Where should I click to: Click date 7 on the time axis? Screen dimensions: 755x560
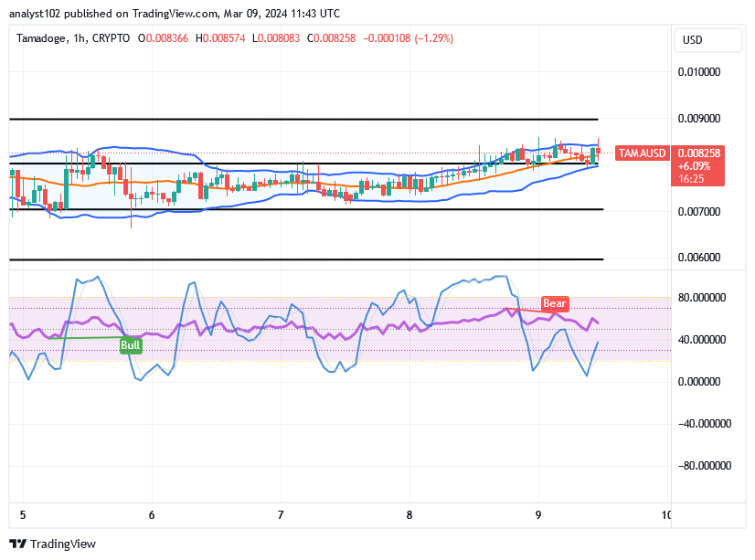[281, 515]
